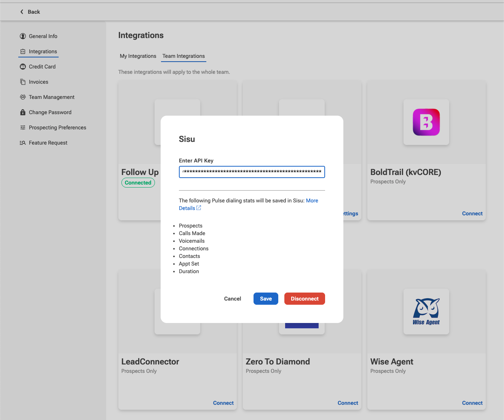Screen dimensions: 504x420
Task: Click the Wise Agent owl logo
Action: (426, 312)
